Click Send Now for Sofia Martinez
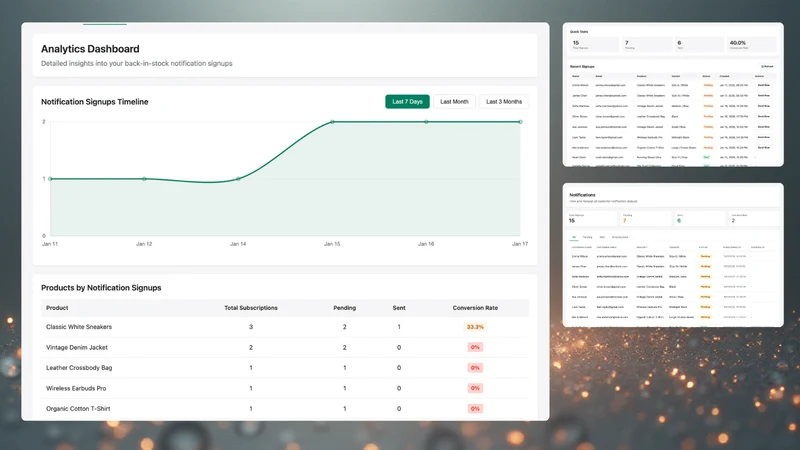 (x=764, y=106)
